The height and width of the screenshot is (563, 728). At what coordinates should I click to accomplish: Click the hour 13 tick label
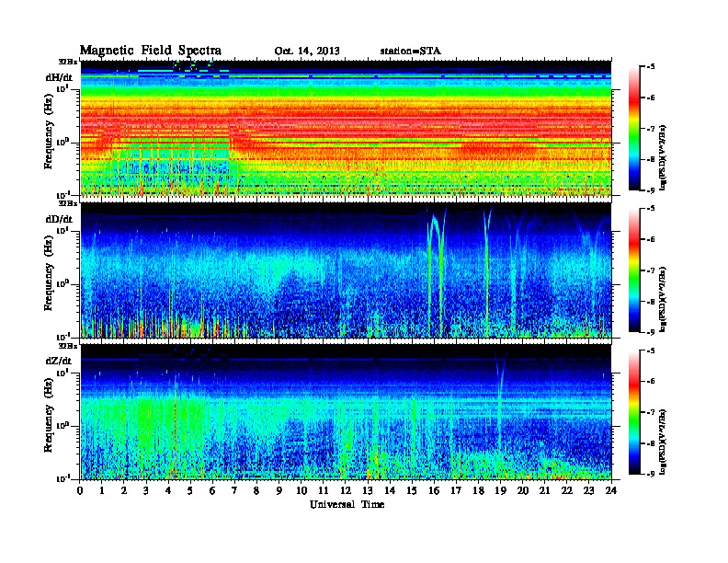click(x=368, y=490)
